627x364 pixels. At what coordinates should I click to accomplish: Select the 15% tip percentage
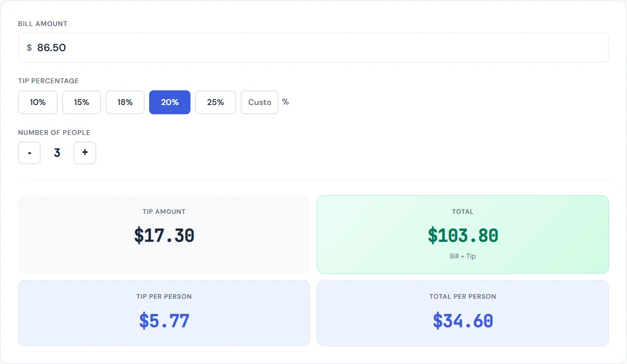tap(81, 102)
